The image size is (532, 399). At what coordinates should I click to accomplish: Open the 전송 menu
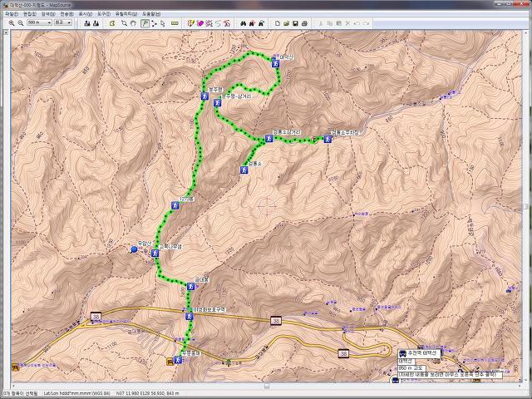66,14
